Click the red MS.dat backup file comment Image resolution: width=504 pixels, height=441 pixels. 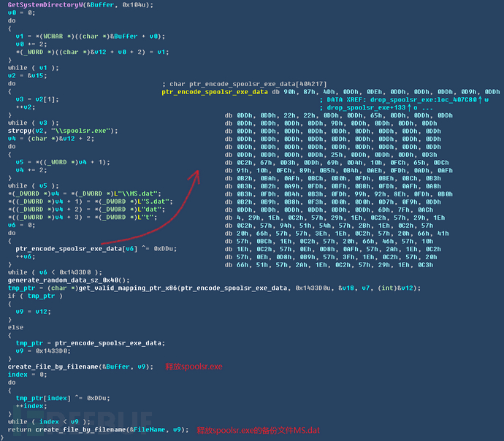pos(259,430)
